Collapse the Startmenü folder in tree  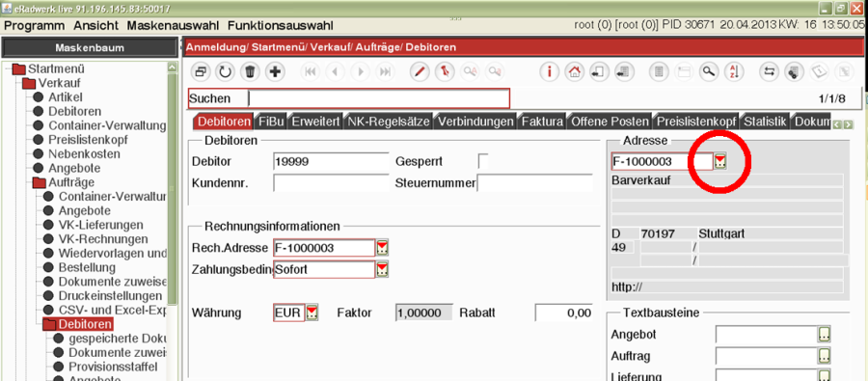tap(19, 69)
